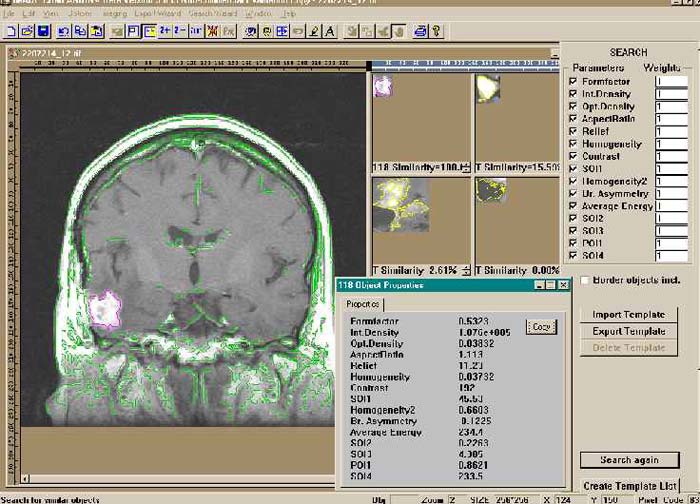Uncheck the AspectRatio parameter checkbox
The image size is (700, 504).
tap(573, 119)
